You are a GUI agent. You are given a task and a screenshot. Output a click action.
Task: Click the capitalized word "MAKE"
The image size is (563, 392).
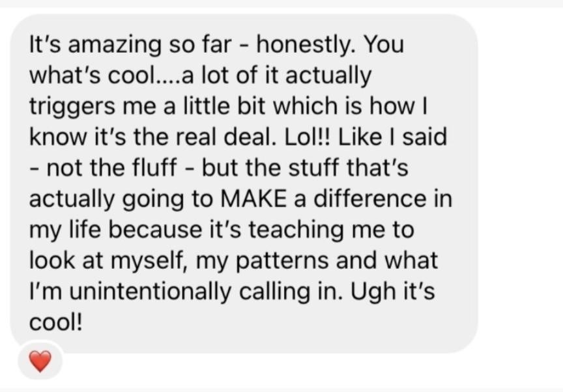[253, 199]
